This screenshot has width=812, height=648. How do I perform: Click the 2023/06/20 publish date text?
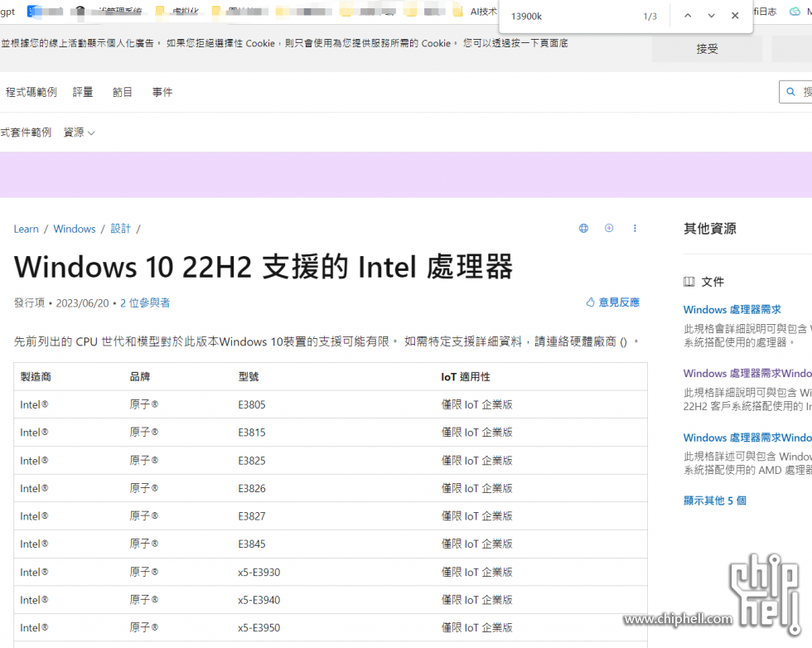[82, 303]
